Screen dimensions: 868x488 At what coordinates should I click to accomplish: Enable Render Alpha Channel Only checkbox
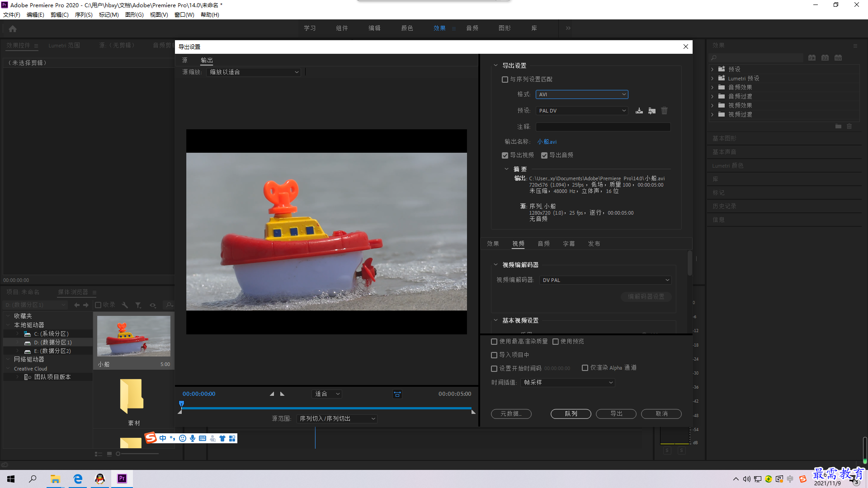pyautogui.click(x=585, y=368)
